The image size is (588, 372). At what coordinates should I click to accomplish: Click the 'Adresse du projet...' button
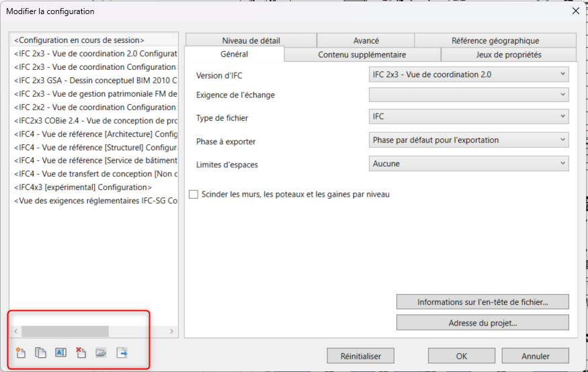click(482, 323)
